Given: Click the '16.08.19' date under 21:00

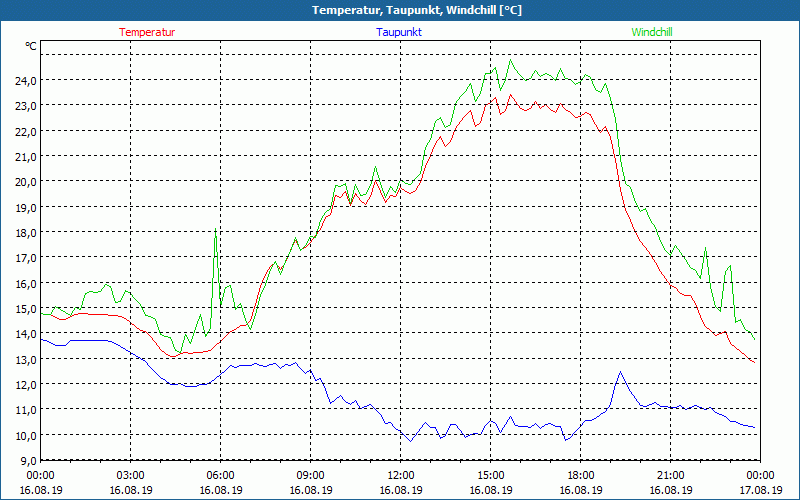Looking at the screenshot, I should [x=670, y=490].
